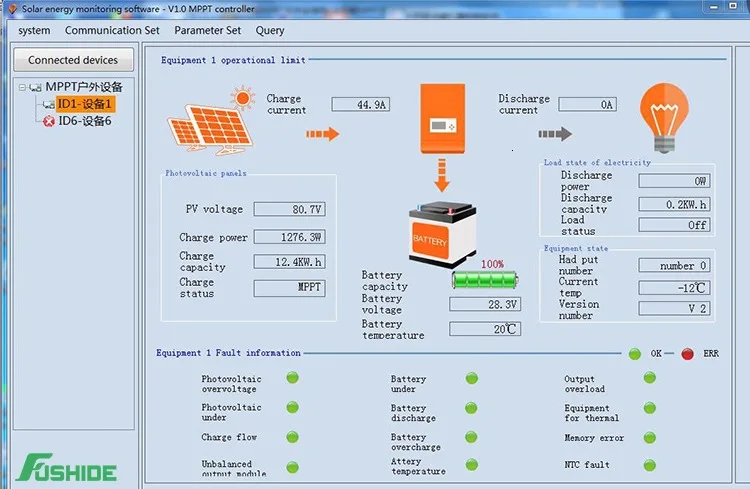Click the orange arrow from solar panel
This screenshot has height=489, width=750.
pyautogui.click(x=322, y=134)
